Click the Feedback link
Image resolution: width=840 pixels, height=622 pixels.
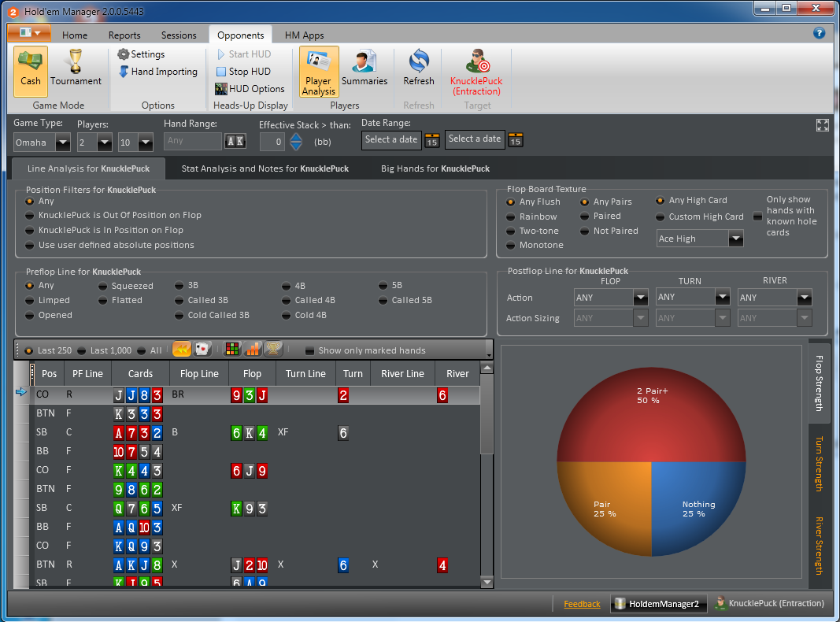pos(582,603)
